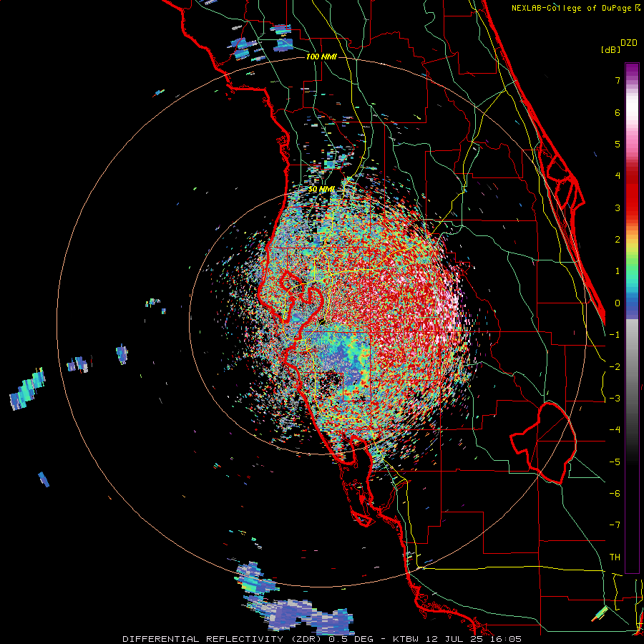Click the 5 value on the scale
644x644 pixels.
tap(618, 144)
